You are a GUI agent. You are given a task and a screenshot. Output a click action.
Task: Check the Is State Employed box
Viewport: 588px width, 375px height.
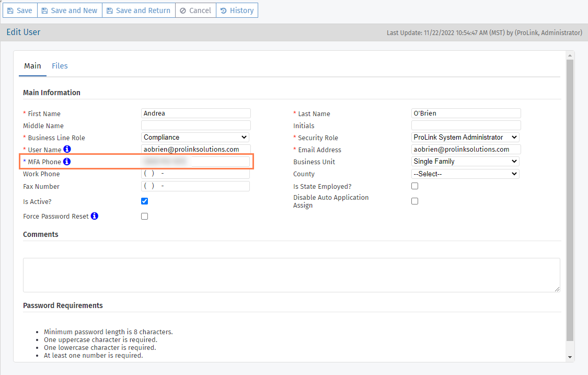click(x=415, y=186)
